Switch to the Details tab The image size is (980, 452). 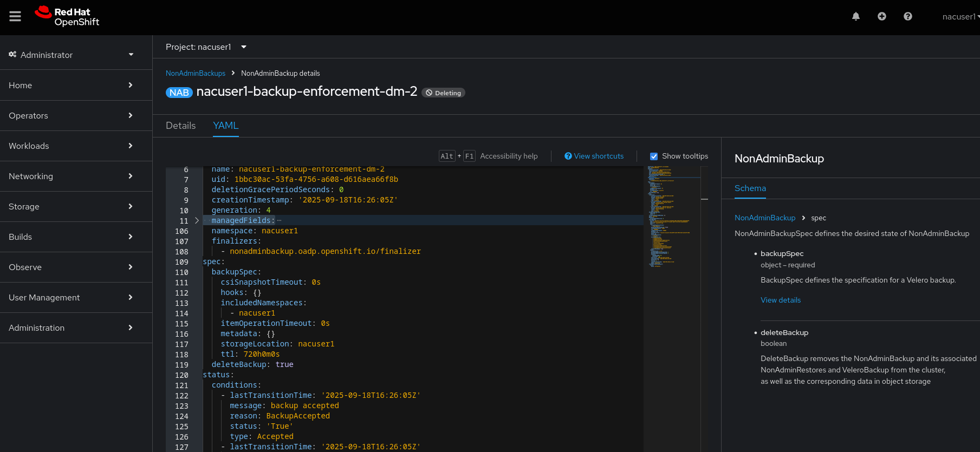point(180,126)
